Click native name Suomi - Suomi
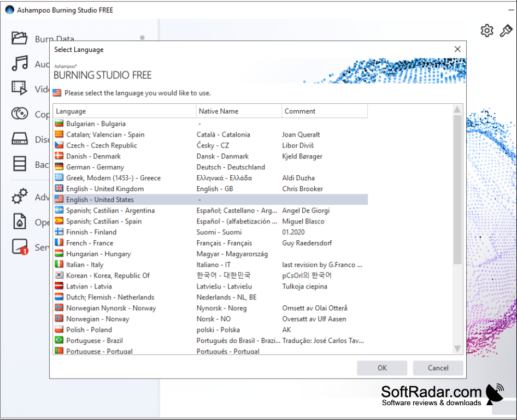517x420 pixels. pos(219,232)
